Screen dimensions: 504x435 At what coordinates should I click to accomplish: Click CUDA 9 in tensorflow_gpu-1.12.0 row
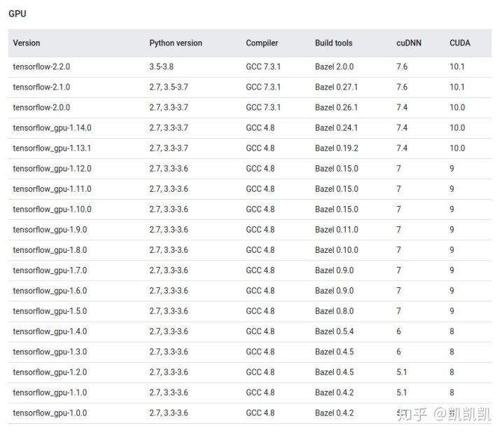pos(452,169)
